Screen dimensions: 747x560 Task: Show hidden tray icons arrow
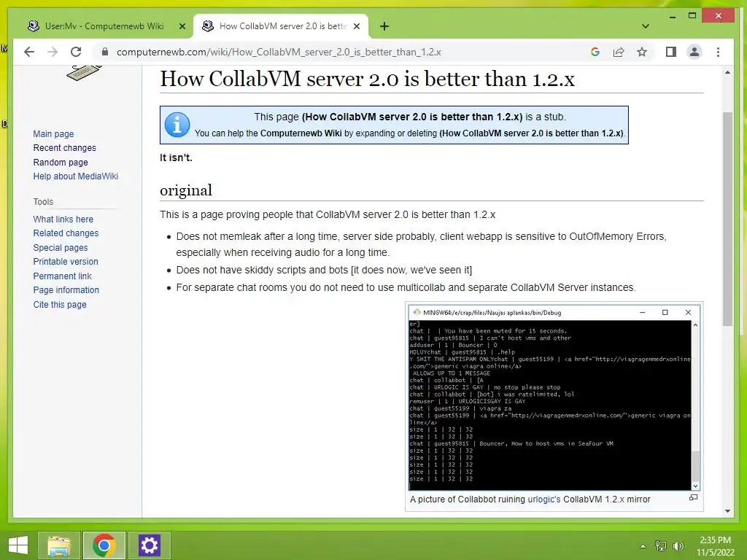[x=643, y=546]
